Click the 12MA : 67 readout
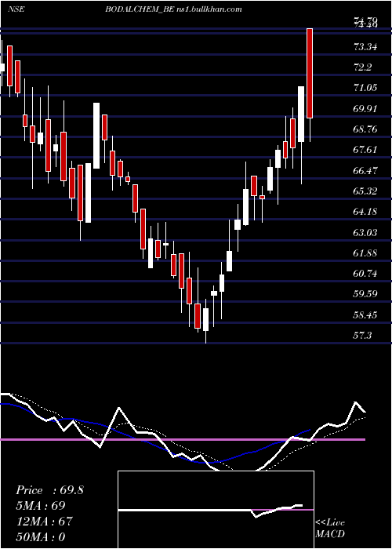This screenshot has height=549, width=392. [x=44, y=522]
